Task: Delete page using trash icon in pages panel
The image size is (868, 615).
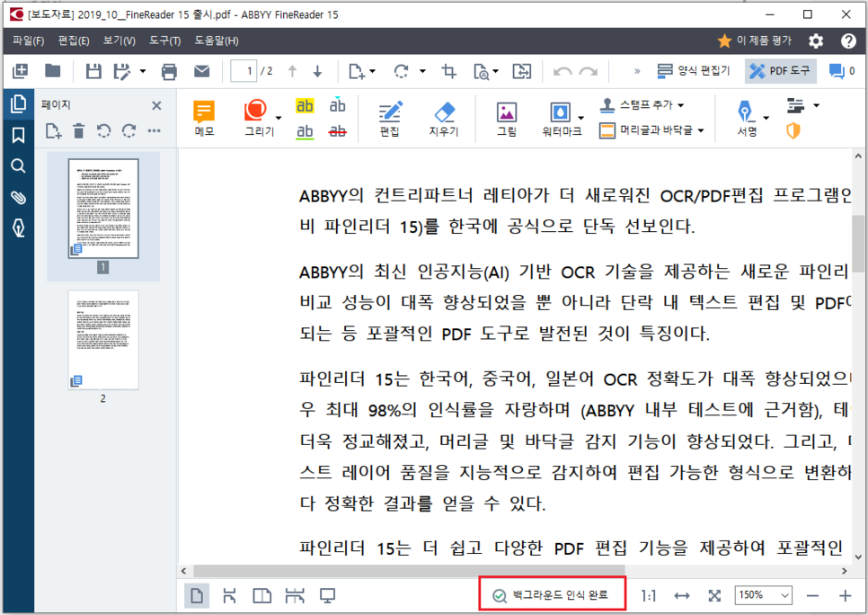Action: tap(78, 130)
